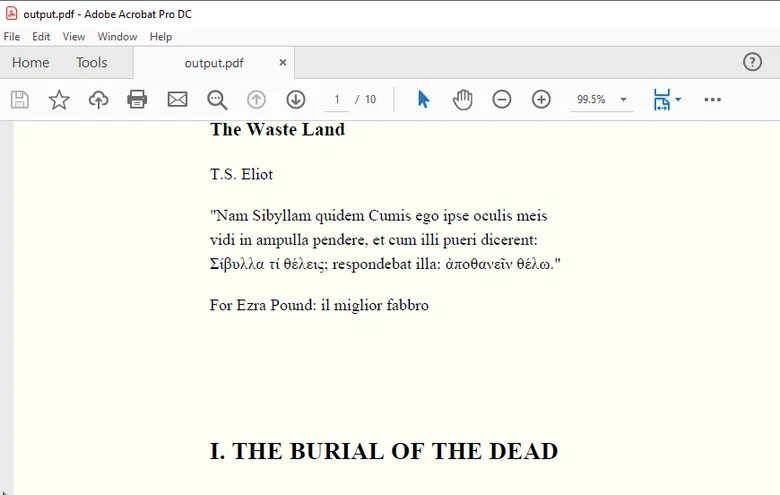Click the current page number field
This screenshot has width=780, height=495.
point(337,99)
